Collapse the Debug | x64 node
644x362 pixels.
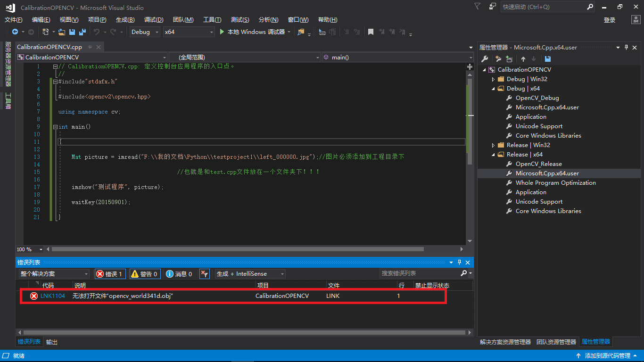pyautogui.click(x=494, y=89)
